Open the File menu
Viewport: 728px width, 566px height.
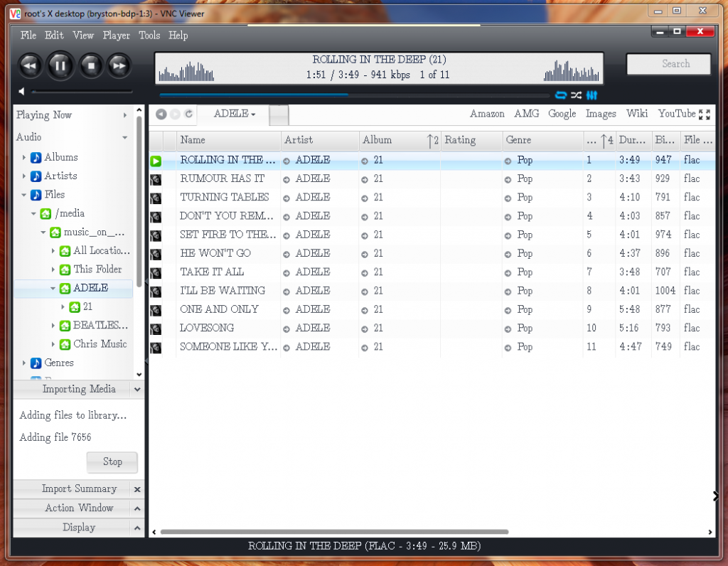(x=28, y=36)
